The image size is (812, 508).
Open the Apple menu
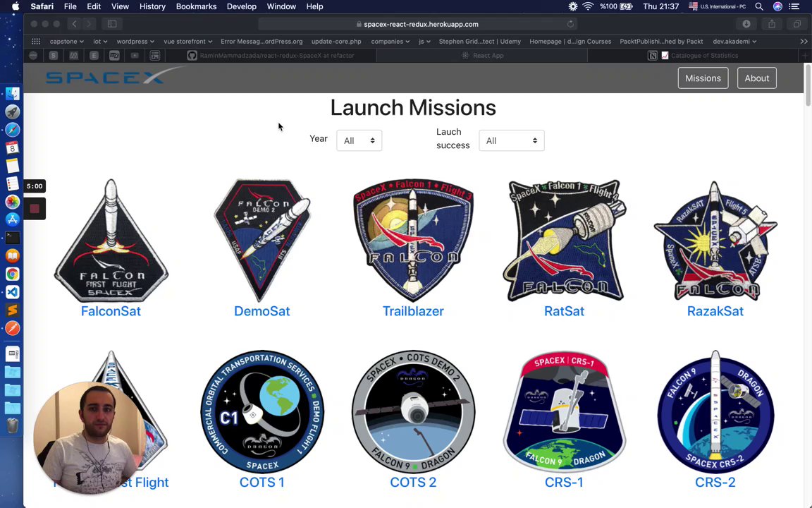[x=16, y=6]
